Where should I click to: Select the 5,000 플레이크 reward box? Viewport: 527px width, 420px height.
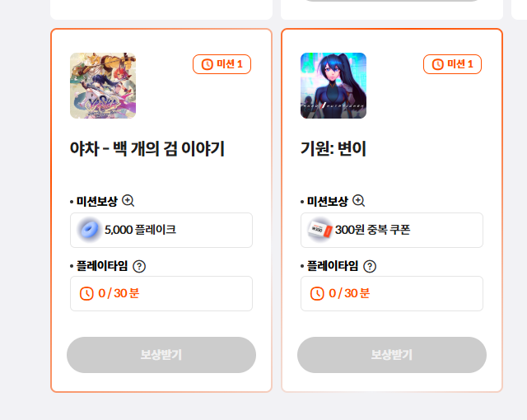click(x=161, y=230)
